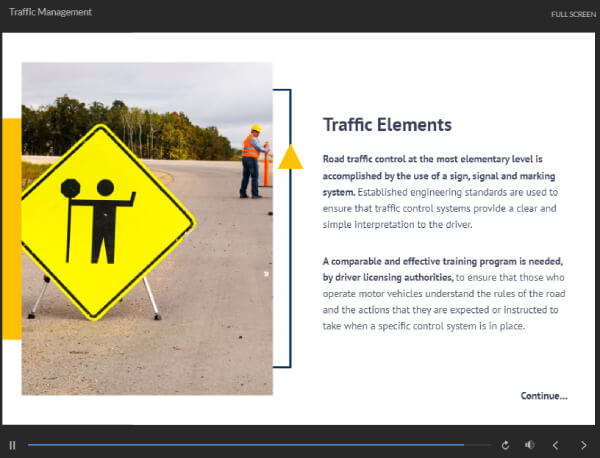Click the unplayed end of the seekbar

[478, 445]
